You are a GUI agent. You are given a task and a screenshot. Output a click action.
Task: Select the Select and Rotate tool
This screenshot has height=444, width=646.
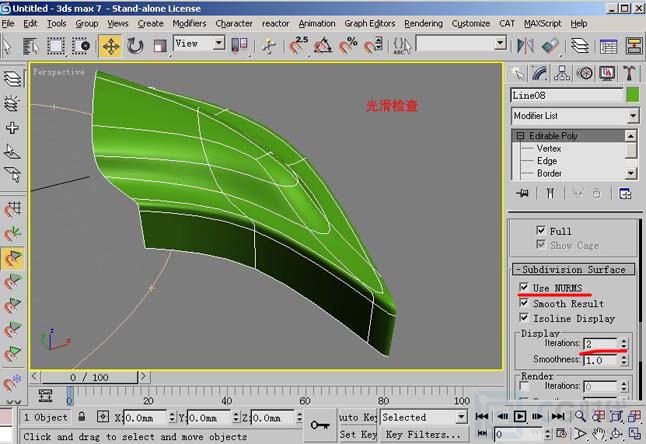pyautogui.click(x=135, y=46)
